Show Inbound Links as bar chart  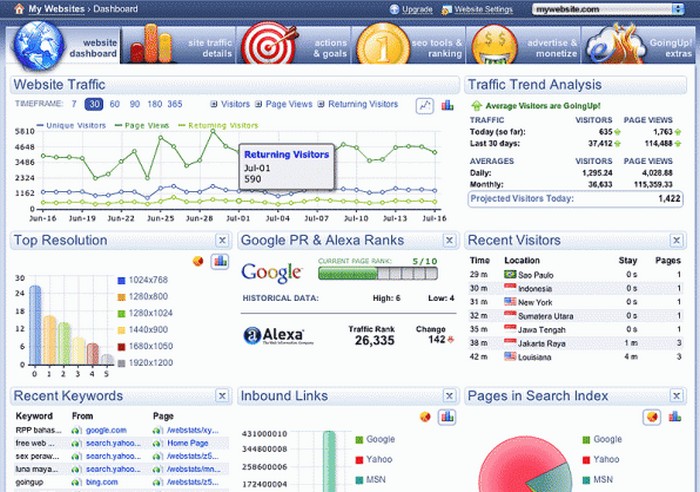(447, 417)
